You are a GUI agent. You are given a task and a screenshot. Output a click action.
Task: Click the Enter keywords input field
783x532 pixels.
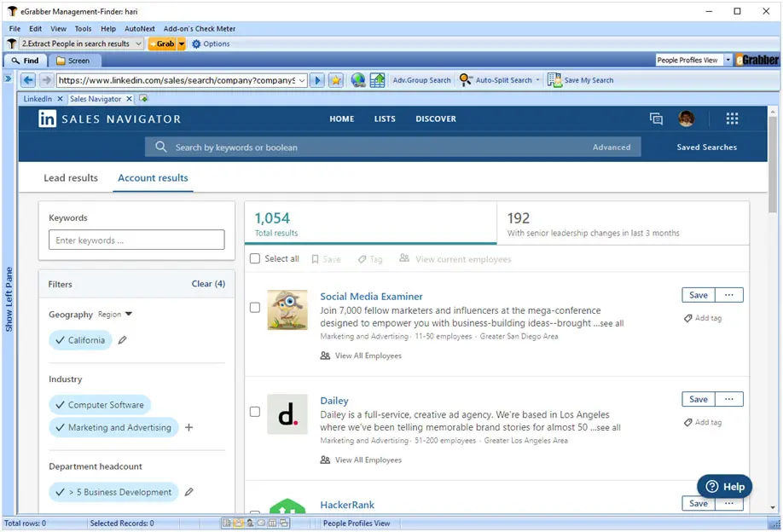click(136, 240)
